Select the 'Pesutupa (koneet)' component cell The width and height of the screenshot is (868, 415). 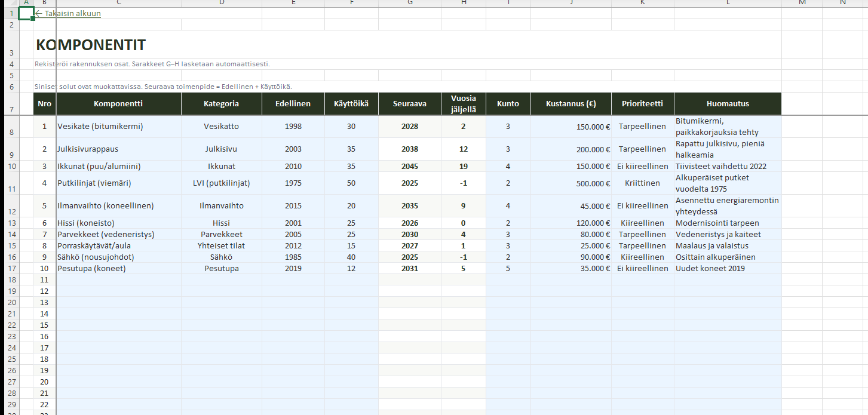(x=91, y=269)
